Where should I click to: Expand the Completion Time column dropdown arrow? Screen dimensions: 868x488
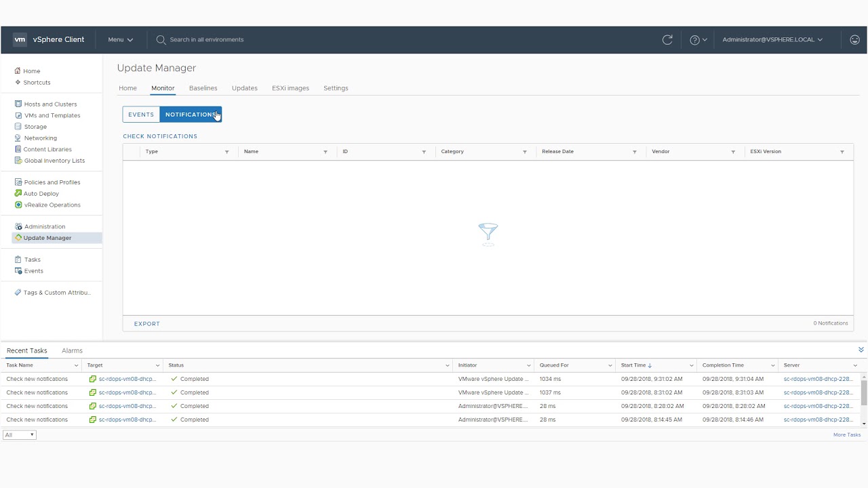[773, 366]
